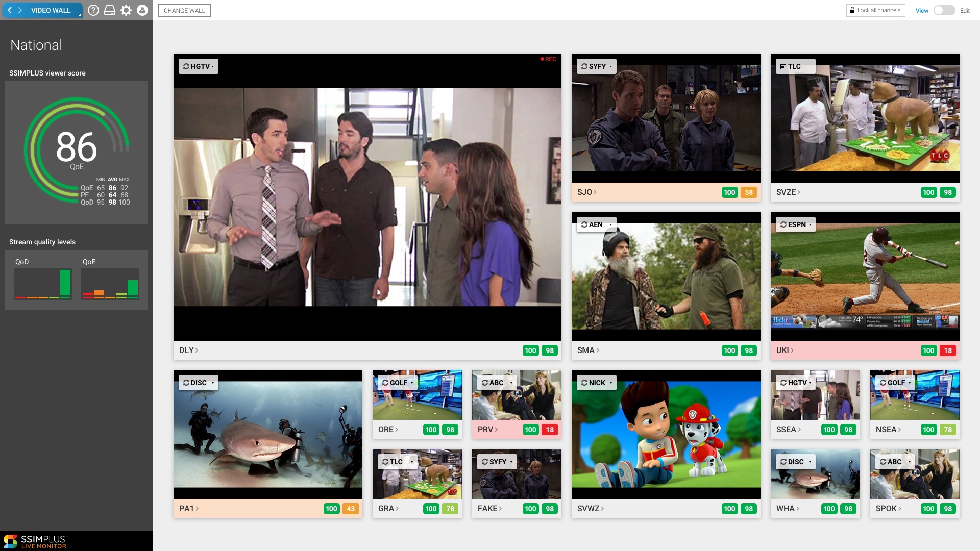Open the user account icon
This screenshot has width=980, height=551.
[142, 10]
